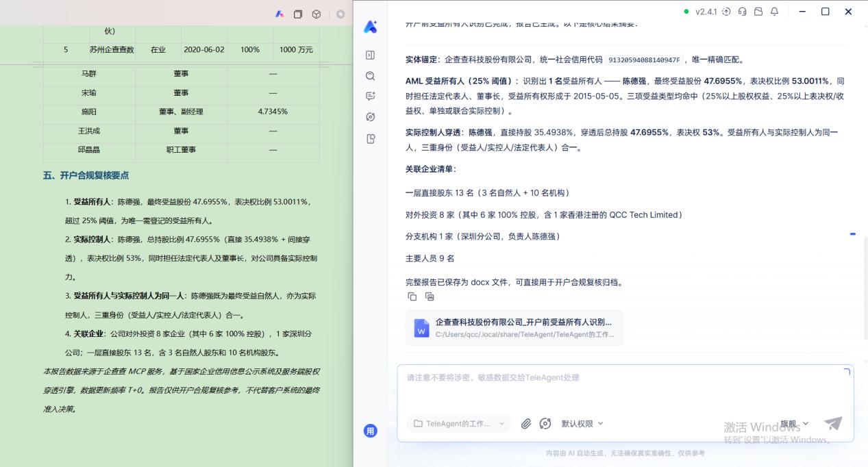Open customer support headset icon
The height and width of the screenshot is (467, 868).
[x=742, y=12]
